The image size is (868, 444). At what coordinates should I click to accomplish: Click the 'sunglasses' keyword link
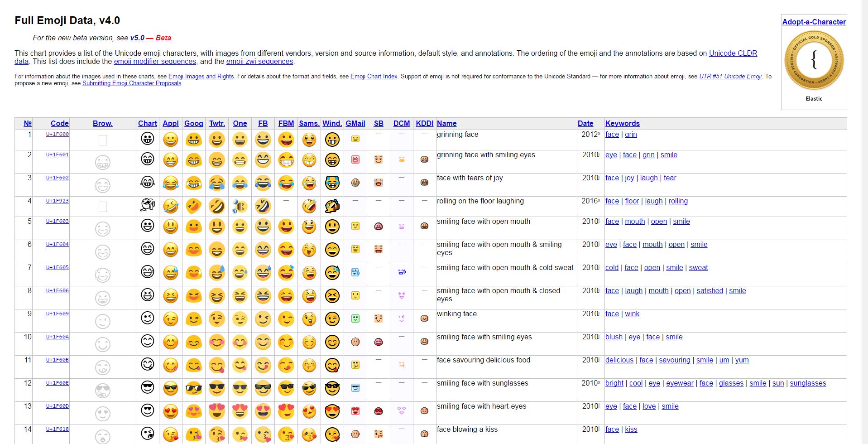click(x=808, y=383)
